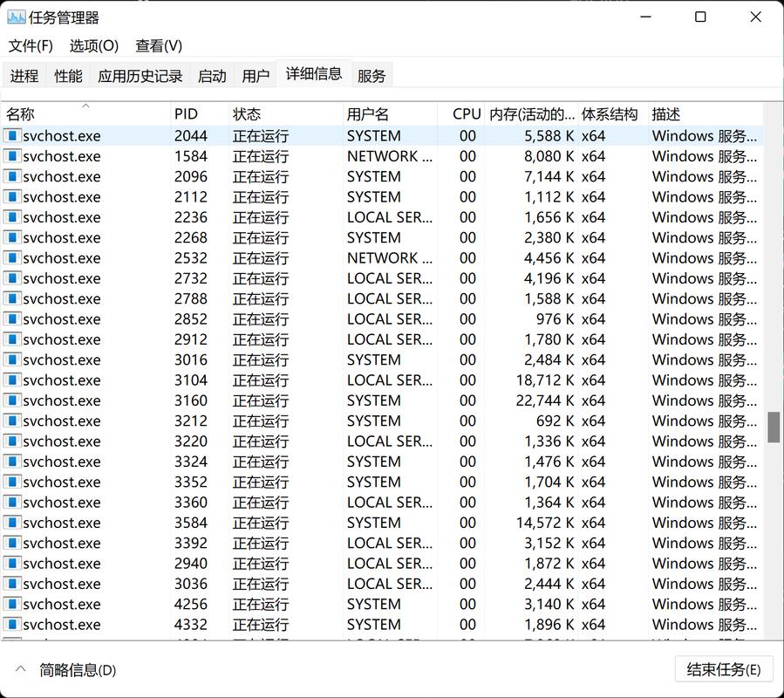This screenshot has width=784, height=698.
Task: Click the svchost.exe icon for PID 3584
Action: (11, 522)
